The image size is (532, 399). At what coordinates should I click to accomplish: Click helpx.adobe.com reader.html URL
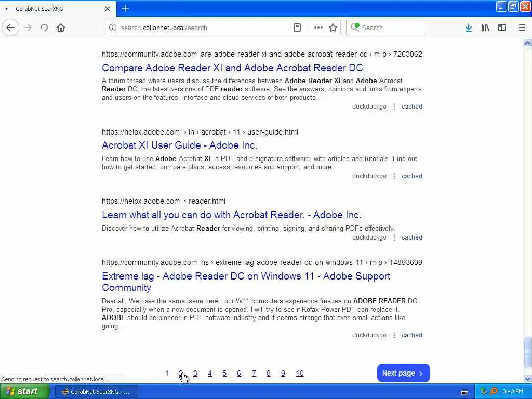[164, 201]
